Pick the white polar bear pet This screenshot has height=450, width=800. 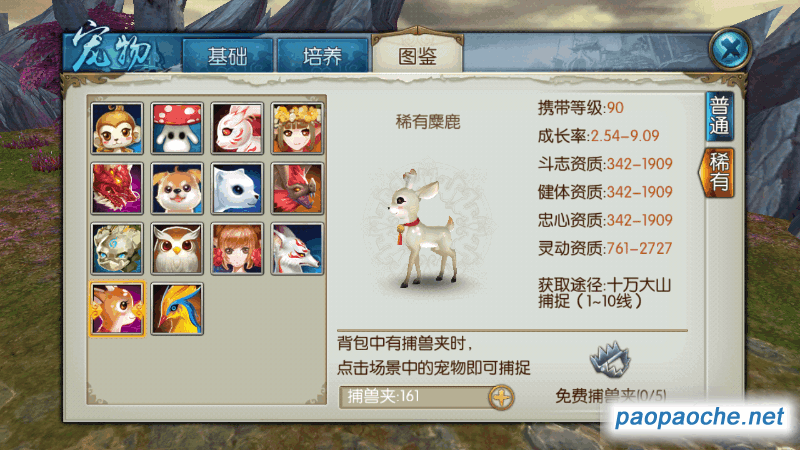[x=237, y=188]
